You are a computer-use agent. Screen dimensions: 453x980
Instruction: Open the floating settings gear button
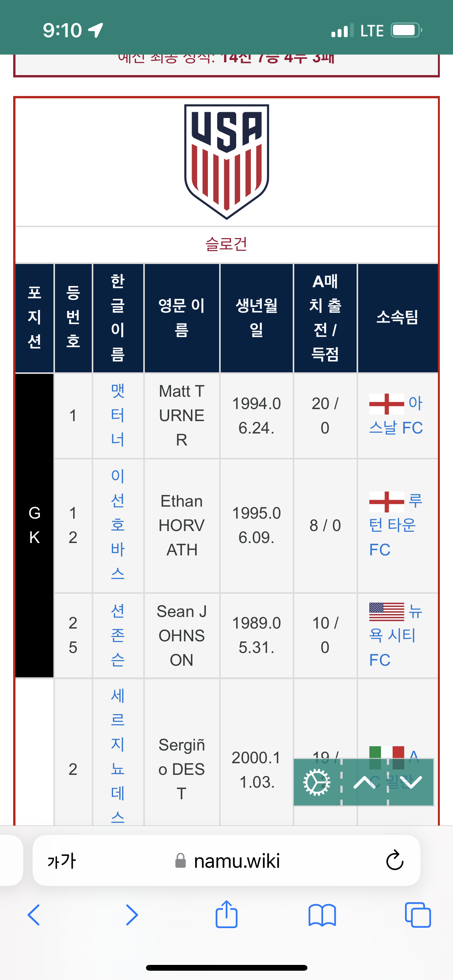pos(317,783)
